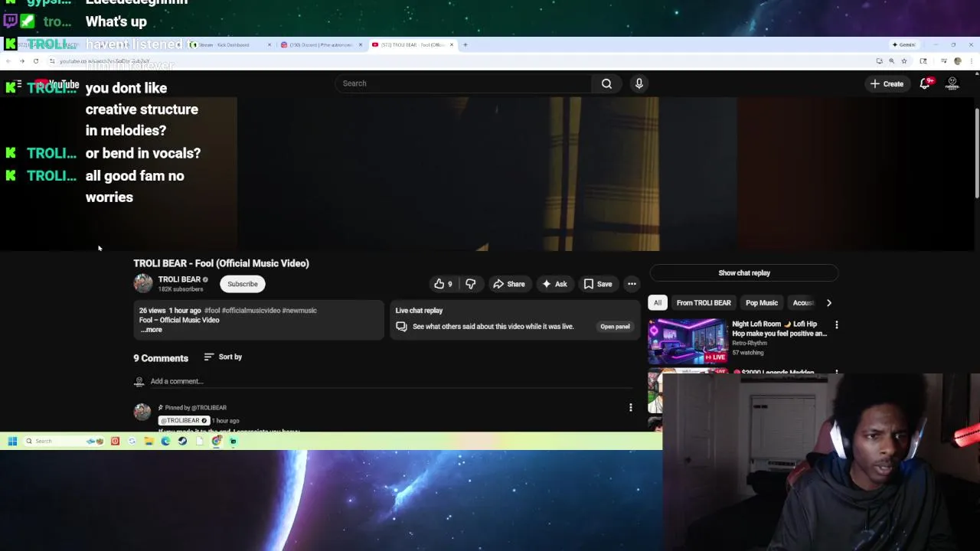
Task: Open YouTube notifications bell
Action: tap(925, 83)
